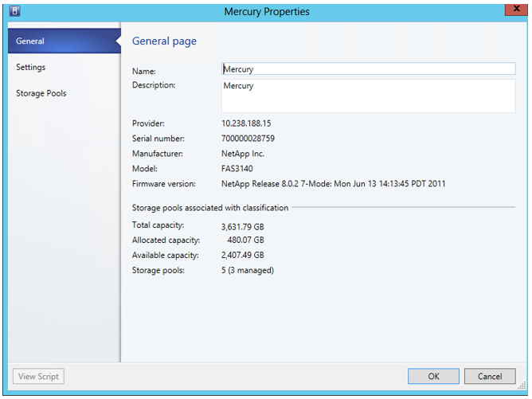Click the 'Available capacity:' label

165,255
